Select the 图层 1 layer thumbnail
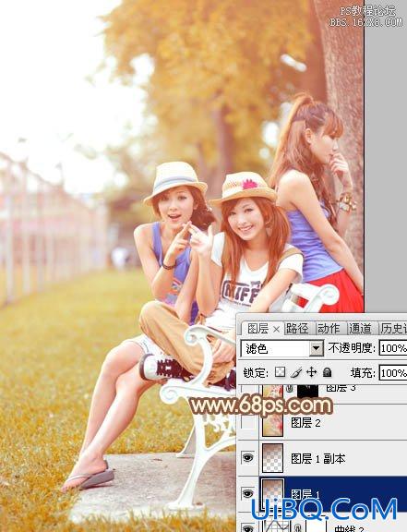The width and height of the screenshot is (407, 532). [x=272, y=493]
